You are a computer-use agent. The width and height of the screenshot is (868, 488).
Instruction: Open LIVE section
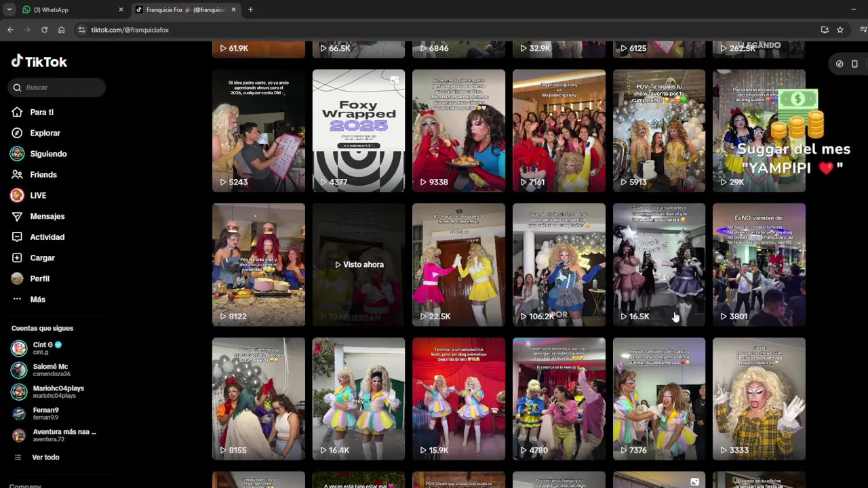tap(38, 196)
